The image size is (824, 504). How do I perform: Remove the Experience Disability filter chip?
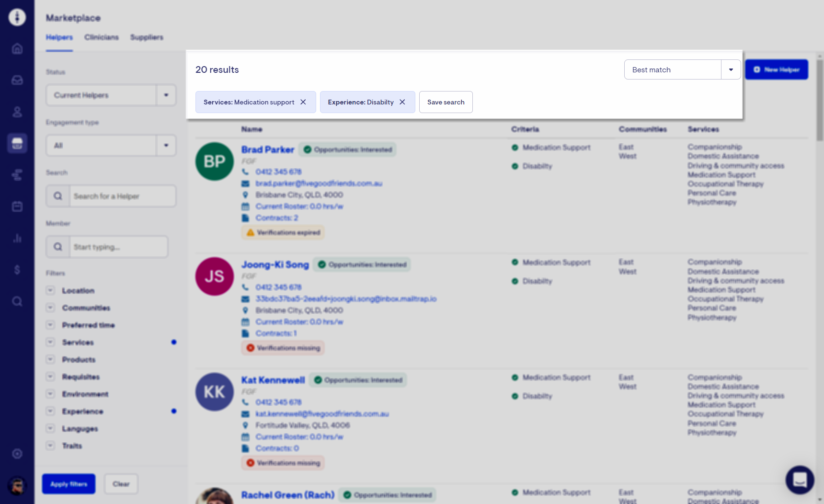[x=402, y=102]
